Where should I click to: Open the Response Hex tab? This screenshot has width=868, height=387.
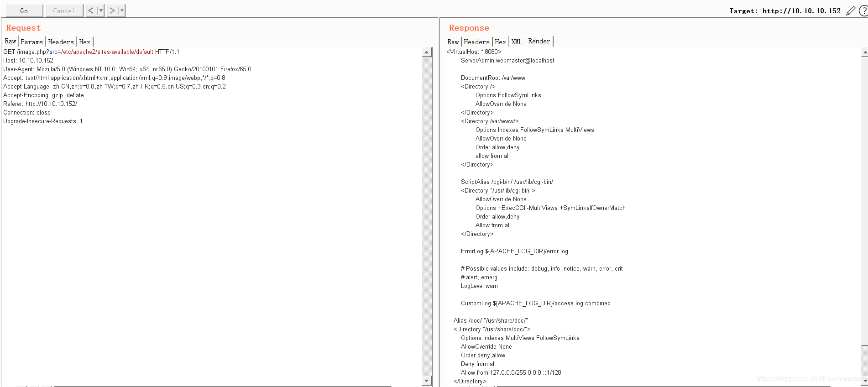501,42
